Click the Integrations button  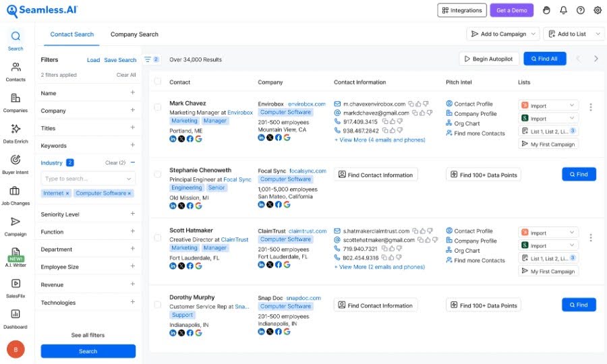(462, 10)
